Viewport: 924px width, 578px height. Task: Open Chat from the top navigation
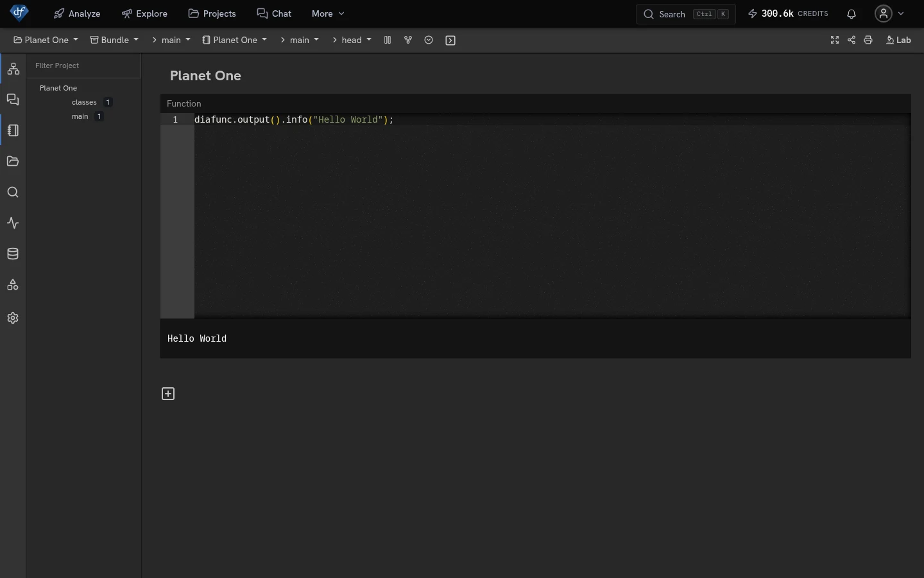pos(274,13)
